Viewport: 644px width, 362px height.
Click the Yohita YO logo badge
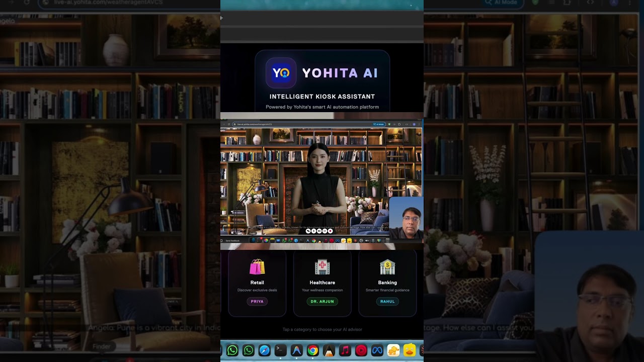click(281, 73)
